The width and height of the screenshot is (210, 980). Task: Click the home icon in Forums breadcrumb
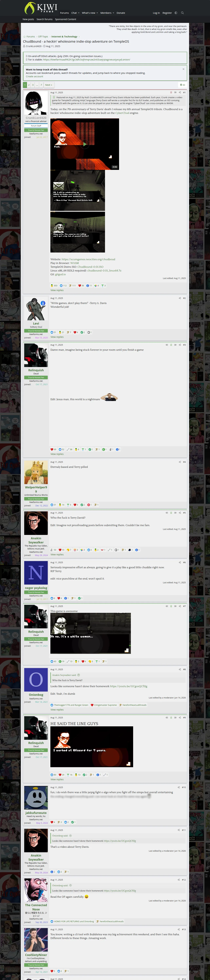[24, 37]
